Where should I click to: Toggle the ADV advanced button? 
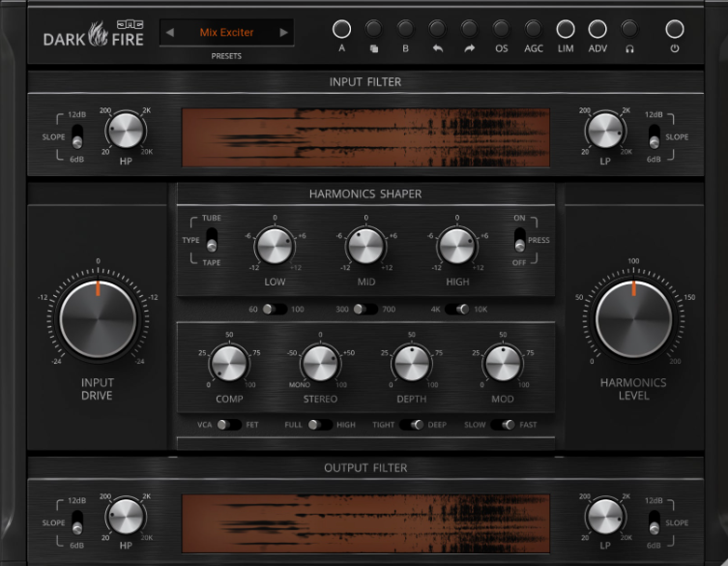click(x=597, y=29)
